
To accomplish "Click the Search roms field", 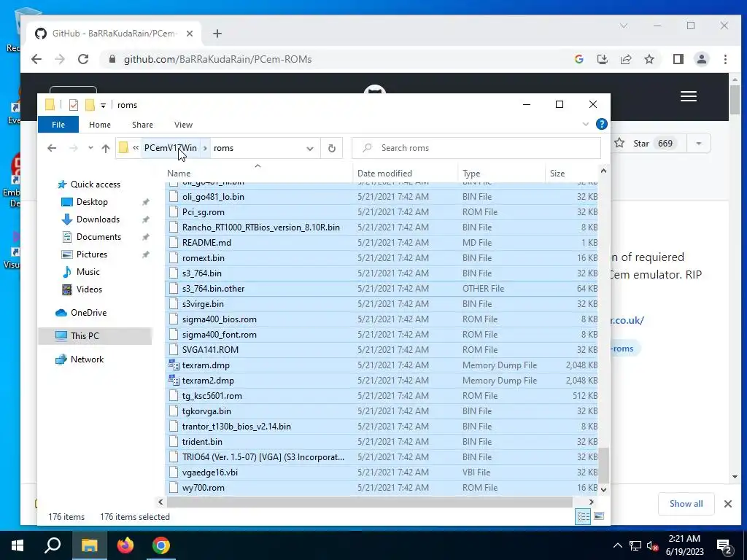I will point(476,148).
